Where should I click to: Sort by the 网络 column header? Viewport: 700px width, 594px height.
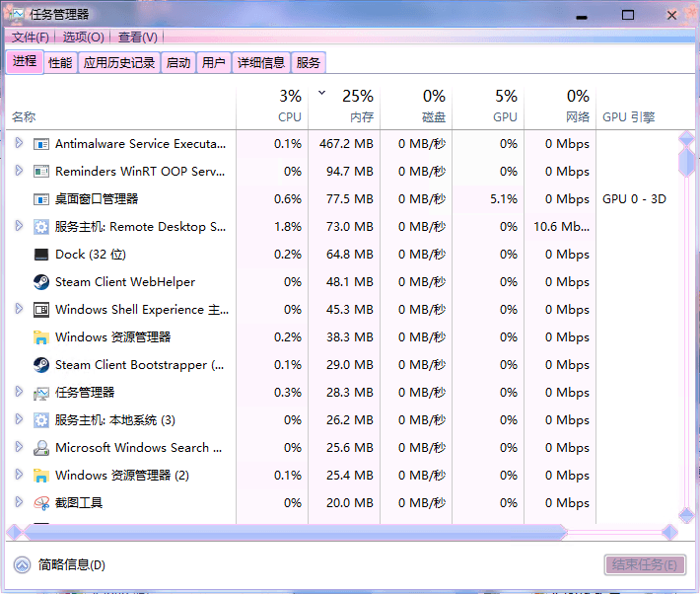click(x=560, y=107)
